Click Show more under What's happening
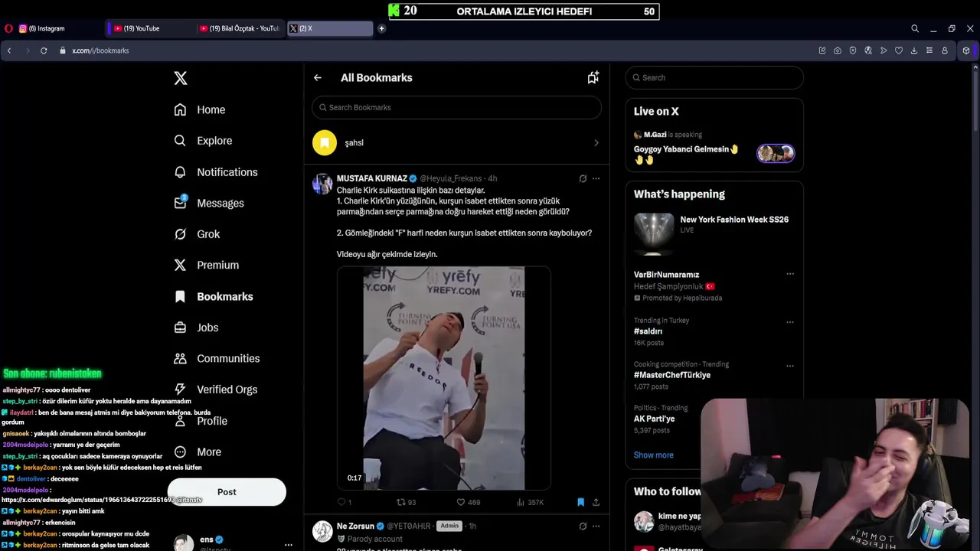Screen dimensions: 980x551 tap(654, 455)
